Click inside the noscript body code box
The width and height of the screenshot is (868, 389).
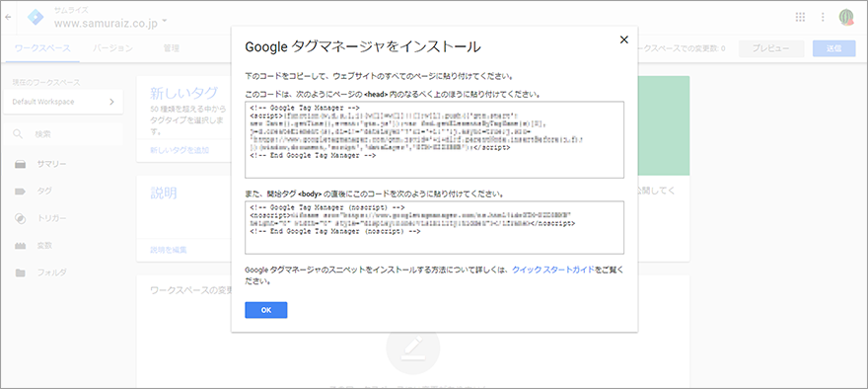435,228
